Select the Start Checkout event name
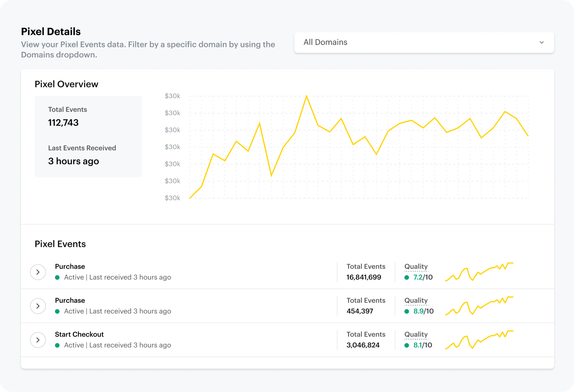Image resolution: width=574 pixels, height=392 pixels. coord(79,334)
